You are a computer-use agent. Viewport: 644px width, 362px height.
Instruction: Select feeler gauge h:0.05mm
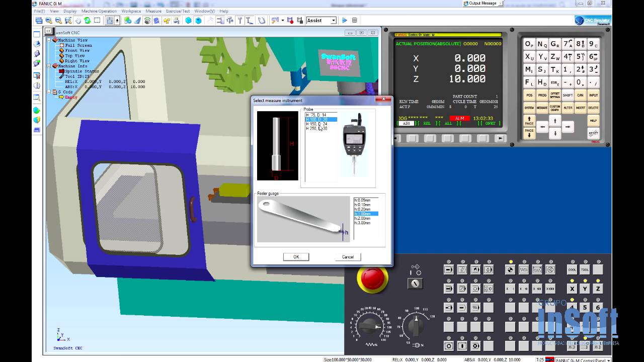coord(366,200)
